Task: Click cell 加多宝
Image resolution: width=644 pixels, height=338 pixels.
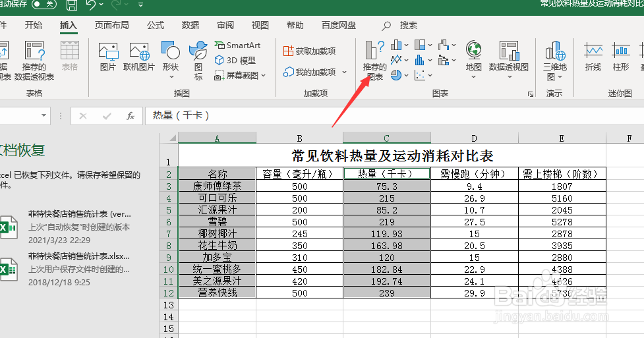Action: coord(218,258)
